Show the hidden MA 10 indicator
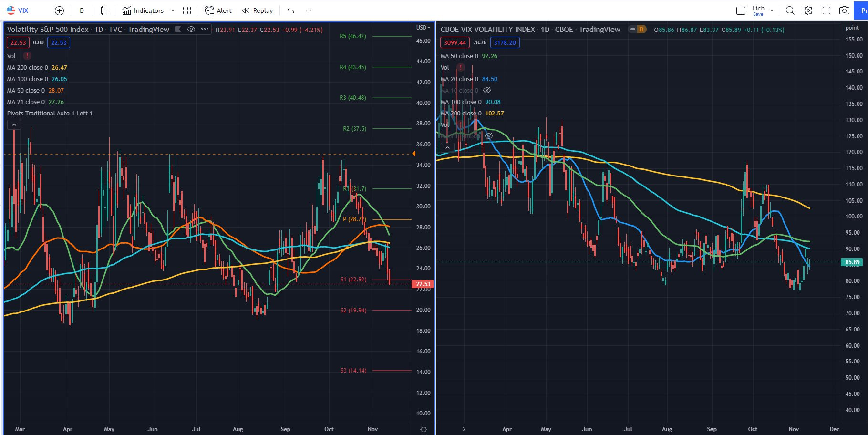The height and width of the screenshot is (435, 868). [x=486, y=90]
